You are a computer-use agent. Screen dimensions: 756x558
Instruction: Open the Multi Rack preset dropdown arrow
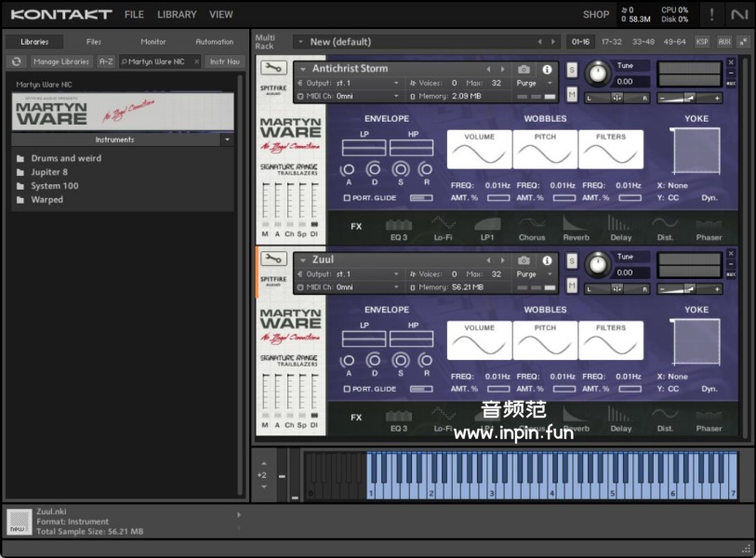pos(299,42)
